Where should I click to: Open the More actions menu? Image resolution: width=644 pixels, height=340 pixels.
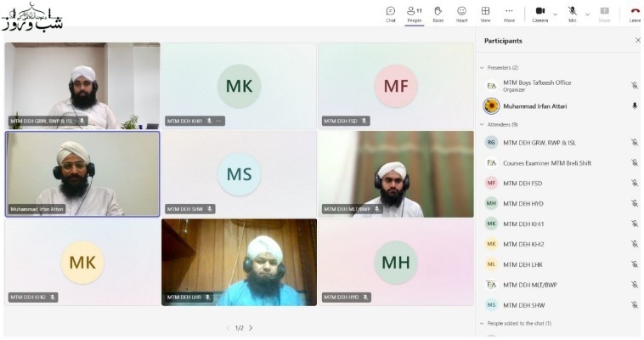(509, 13)
